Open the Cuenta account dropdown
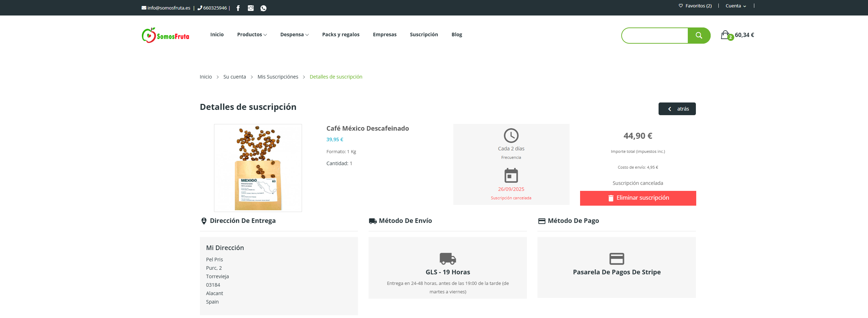 coord(736,6)
